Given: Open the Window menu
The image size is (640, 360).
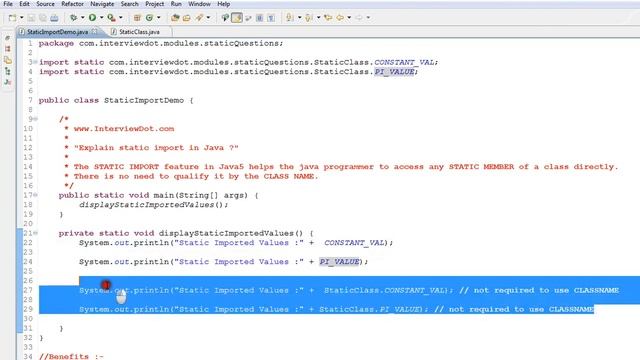Looking at the screenshot, I should pos(199,4).
